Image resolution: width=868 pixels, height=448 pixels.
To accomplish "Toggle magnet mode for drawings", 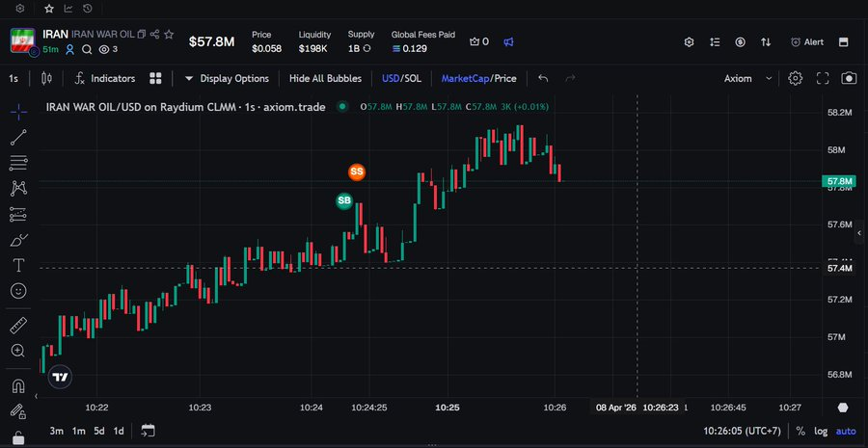I will point(18,386).
